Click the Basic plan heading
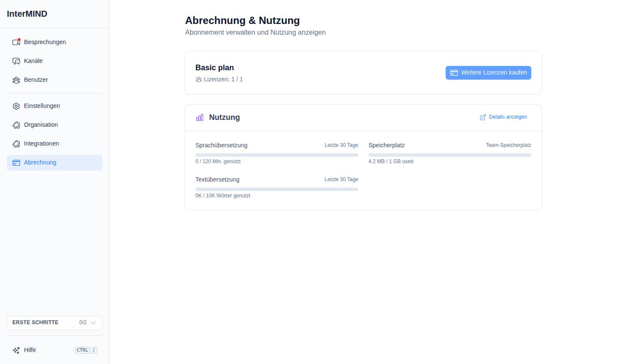Image resolution: width=617 pixels, height=364 pixels. point(215,68)
